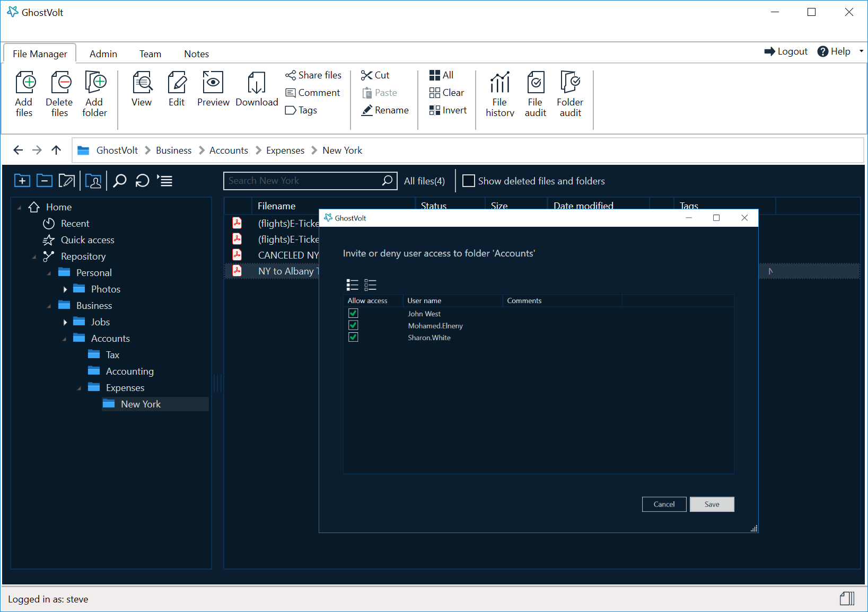Collapse the Repository tree node

click(x=34, y=256)
